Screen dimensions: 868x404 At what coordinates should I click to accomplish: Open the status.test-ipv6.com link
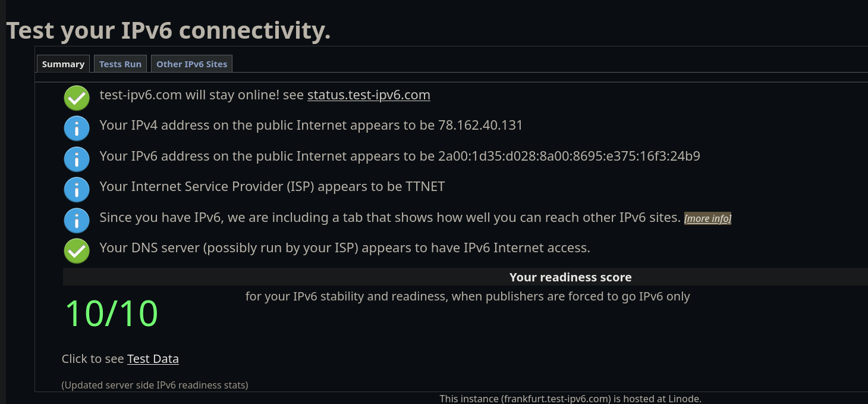pos(369,95)
